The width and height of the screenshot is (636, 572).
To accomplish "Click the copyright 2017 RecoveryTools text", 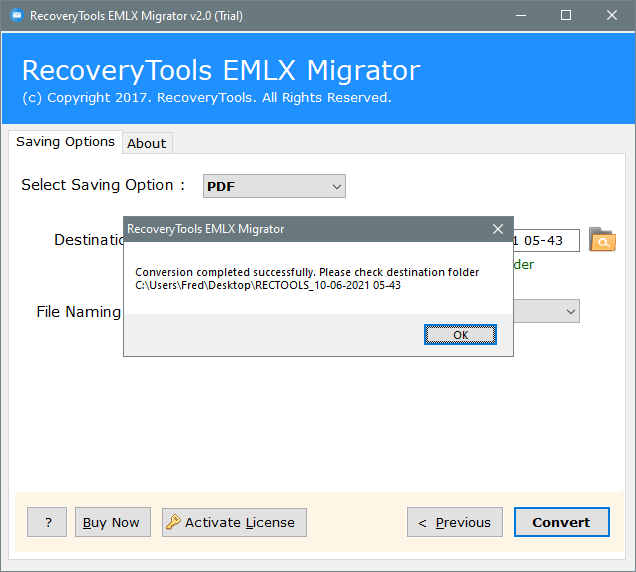I will point(207,98).
